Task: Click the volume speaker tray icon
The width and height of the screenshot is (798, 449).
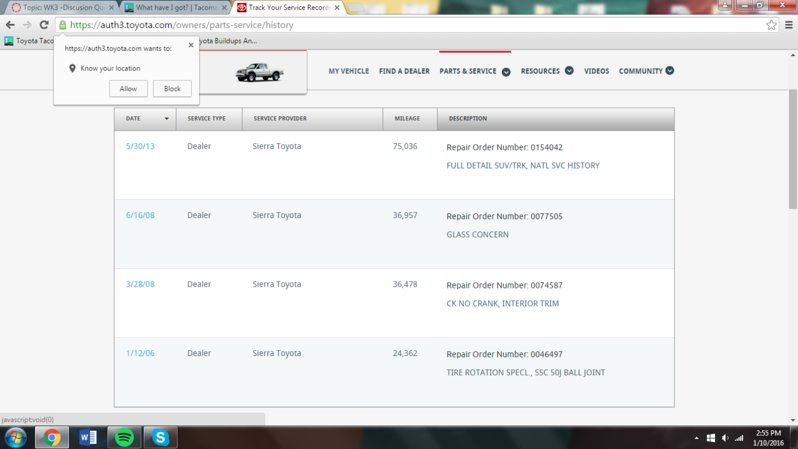Action: 725,438
